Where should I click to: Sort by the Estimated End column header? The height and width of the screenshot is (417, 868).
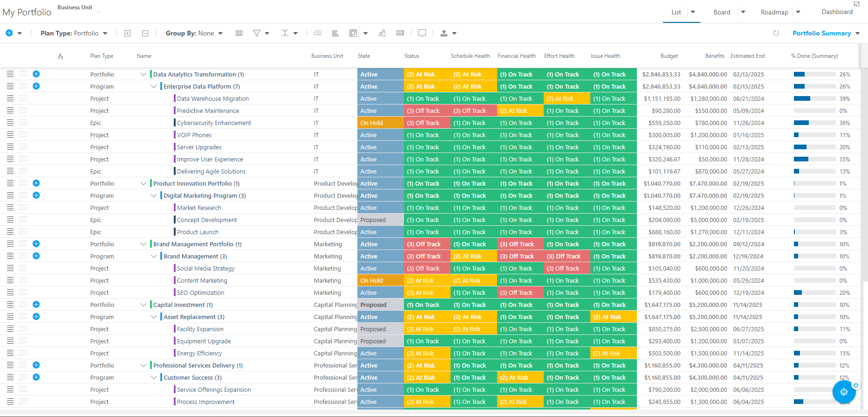pyautogui.click(x=747, y=56)
